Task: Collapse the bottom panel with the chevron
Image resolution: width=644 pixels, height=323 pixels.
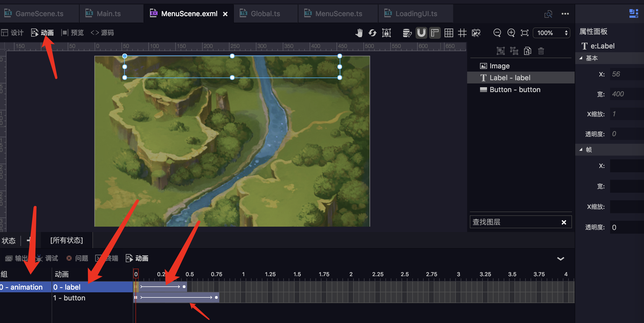Action: click(560, 259)
